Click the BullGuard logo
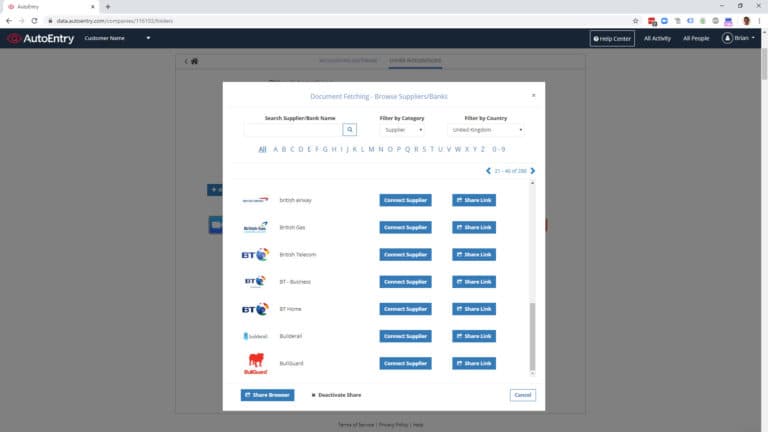 coord(255,364)
